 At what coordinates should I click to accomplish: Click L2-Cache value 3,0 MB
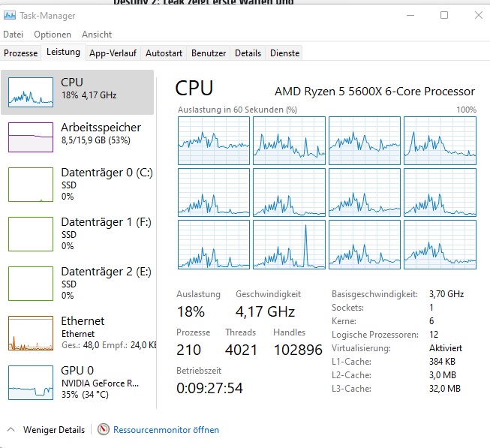tap(443, 375)
